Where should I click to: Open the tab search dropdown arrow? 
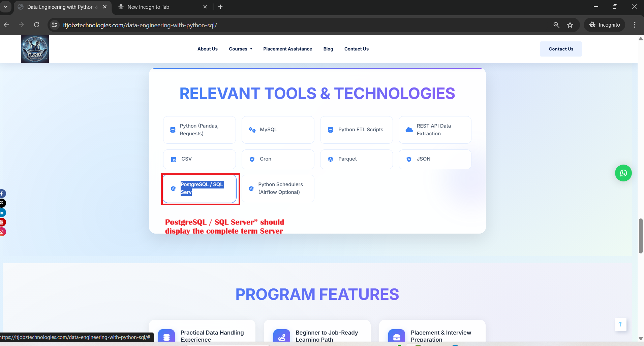tap(6, 7)
